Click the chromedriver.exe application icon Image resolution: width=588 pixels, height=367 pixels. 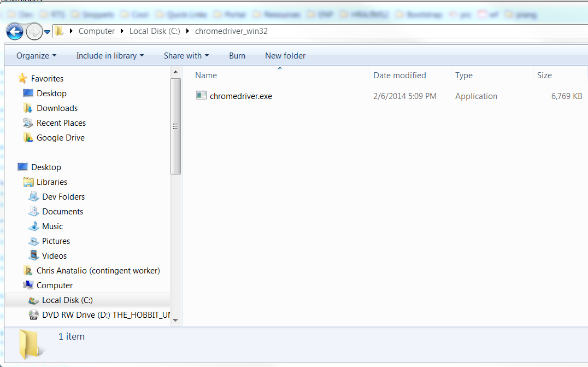click(x=202, y=95)
